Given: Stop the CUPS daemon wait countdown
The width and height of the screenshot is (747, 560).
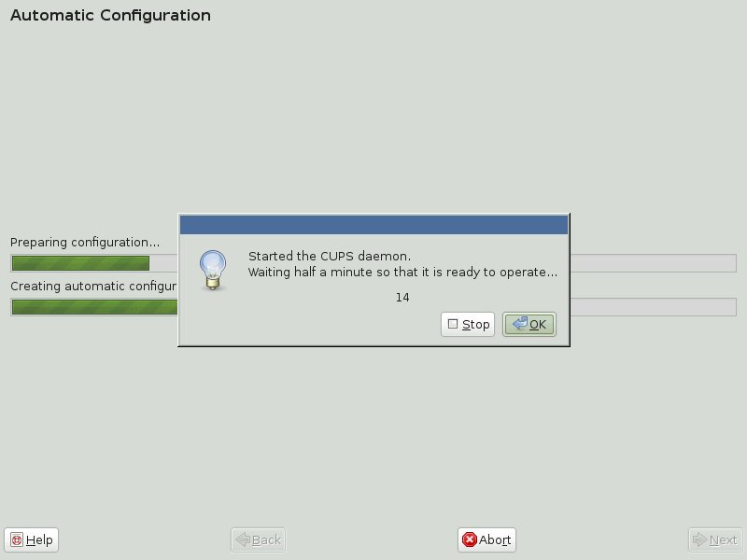Looking at the screenshot, I should [x=468, y=324].
